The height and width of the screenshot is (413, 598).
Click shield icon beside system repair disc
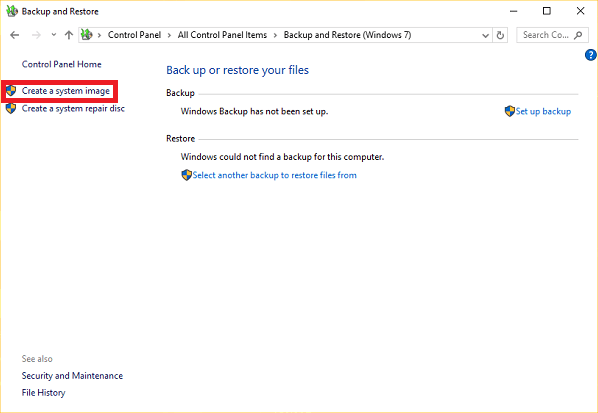coord(11,108)
